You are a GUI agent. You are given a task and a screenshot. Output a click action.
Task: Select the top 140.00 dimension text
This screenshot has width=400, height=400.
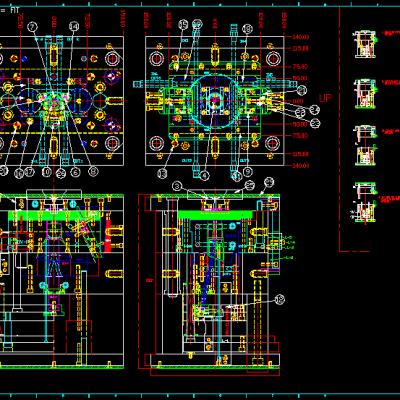pos(301,37)
